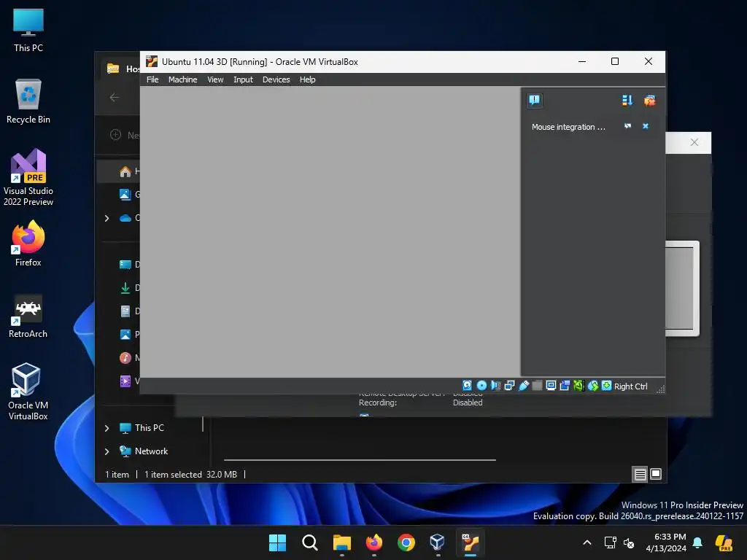
Task: Open the Input menu
Action: pyautogui.click(x=243, y=79)
